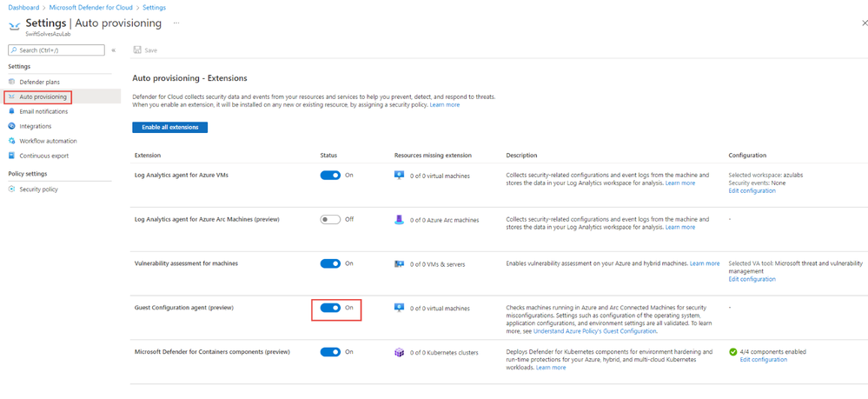868x399 pixels.
Task: Click 'Guest Configuration agent (preview)' extension name
Action: pyautogui.click(x=184, y=308)
